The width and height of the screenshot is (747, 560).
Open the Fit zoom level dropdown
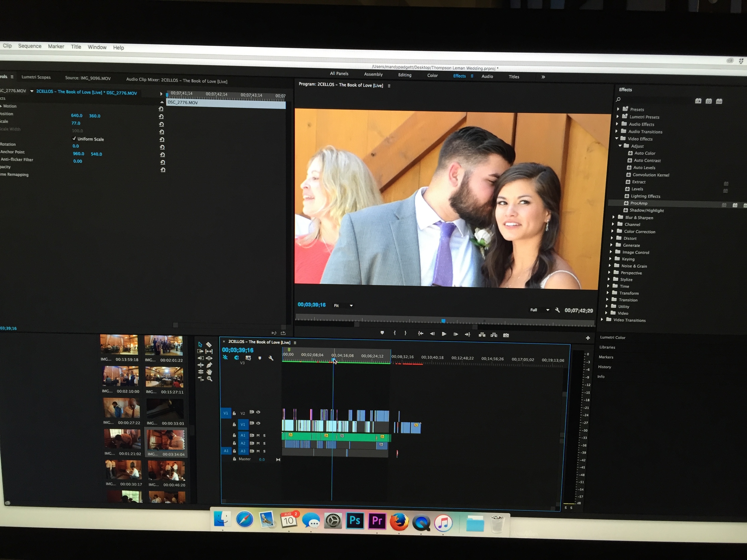click(343, 306)
